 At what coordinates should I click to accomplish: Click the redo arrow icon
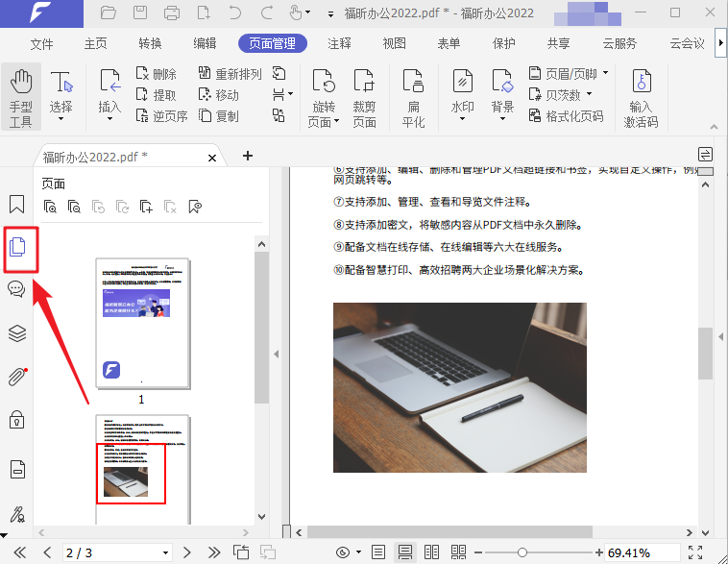tap(266, 12)
